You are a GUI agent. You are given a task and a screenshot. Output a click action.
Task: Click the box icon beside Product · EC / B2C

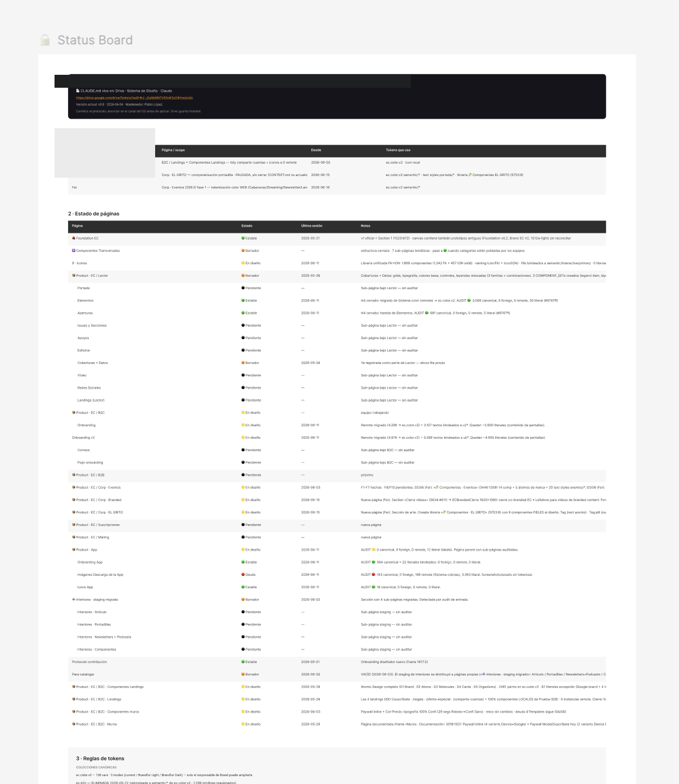(74, 413)
